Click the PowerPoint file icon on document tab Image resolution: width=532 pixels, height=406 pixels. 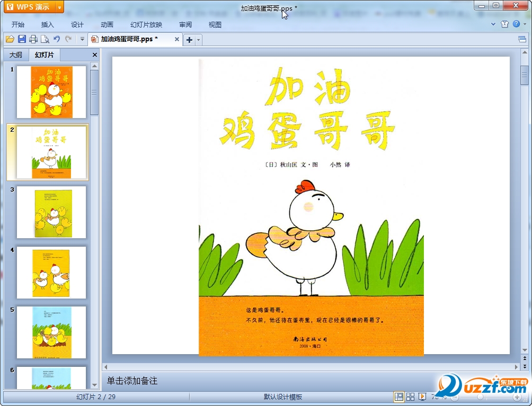pos(95,39)
